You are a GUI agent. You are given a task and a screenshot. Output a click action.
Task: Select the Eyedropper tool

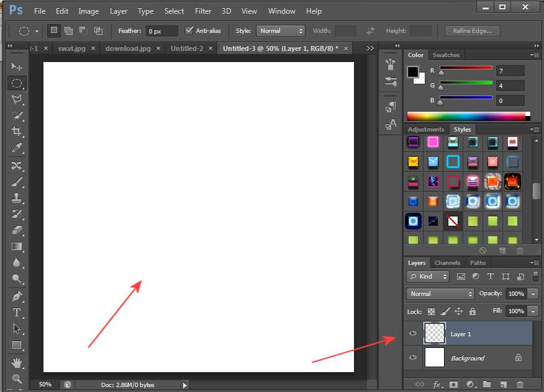[17, 148]
